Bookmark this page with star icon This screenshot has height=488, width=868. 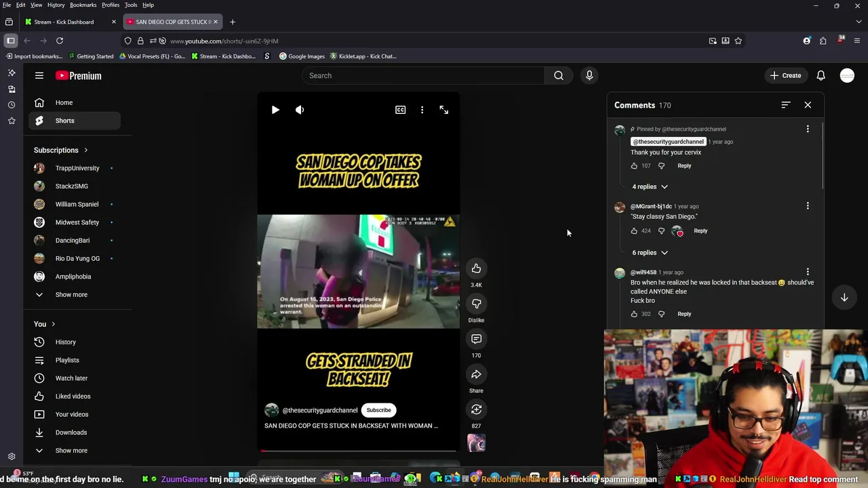click(738, 41)
